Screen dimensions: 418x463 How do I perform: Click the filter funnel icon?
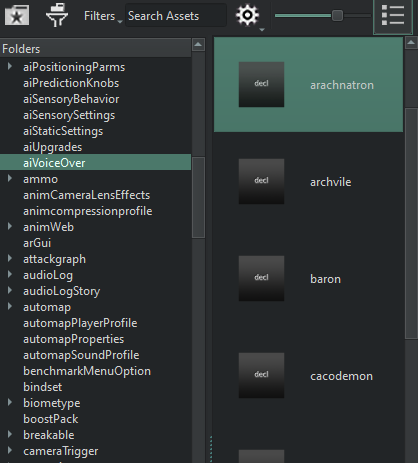click(x=57, y=15)
